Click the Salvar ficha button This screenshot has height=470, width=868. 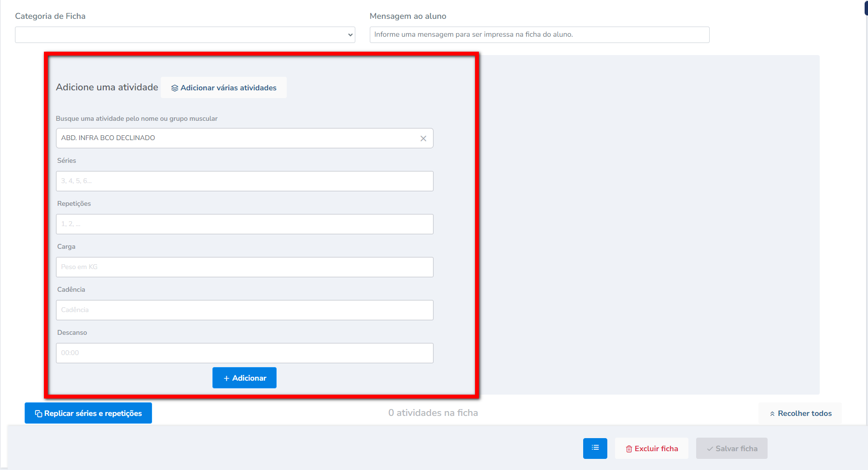[731, 449]
